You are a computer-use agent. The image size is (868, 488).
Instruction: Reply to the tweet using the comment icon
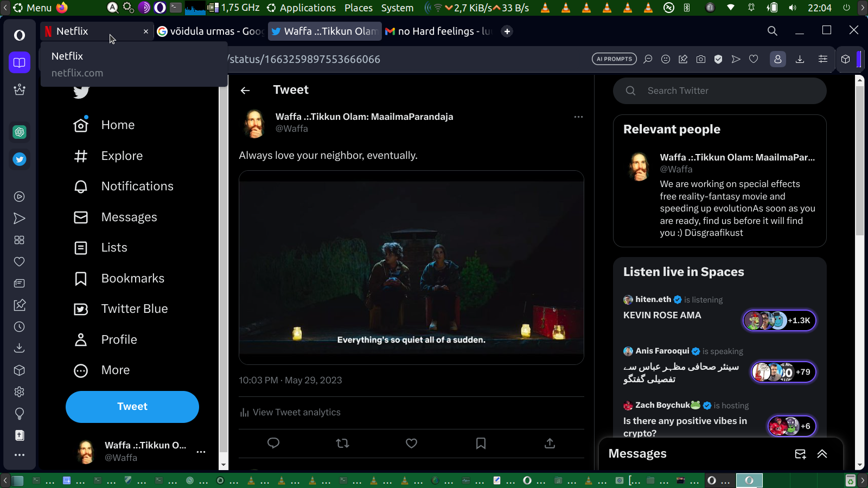pos(273,444)
